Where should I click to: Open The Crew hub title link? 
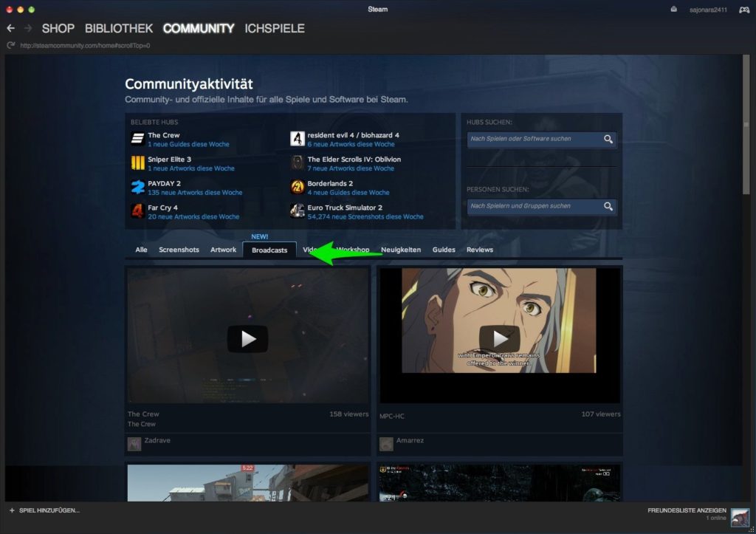click(x=163, y=135)
